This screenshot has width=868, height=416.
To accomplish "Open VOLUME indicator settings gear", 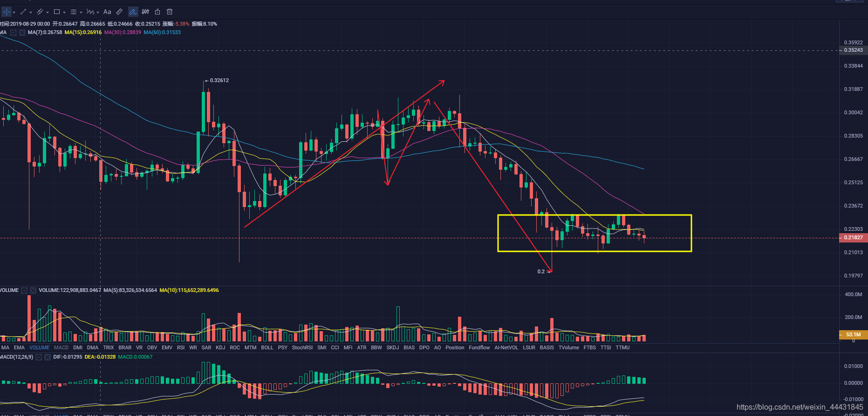I will tap(24, 291).
